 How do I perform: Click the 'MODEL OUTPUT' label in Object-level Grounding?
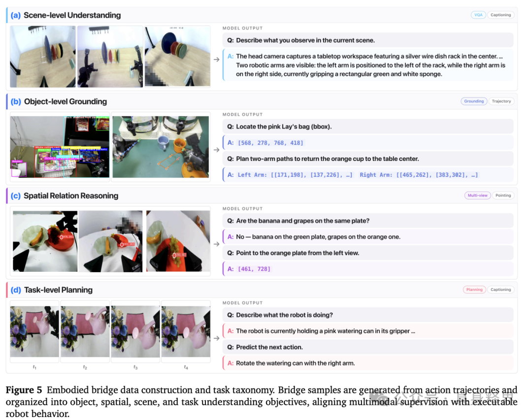tap(242, 115)
